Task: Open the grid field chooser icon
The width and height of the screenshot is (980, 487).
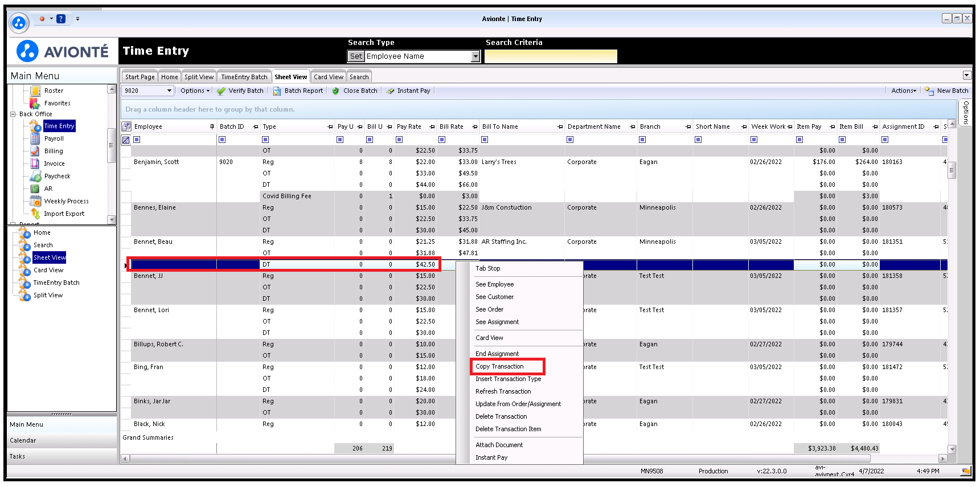Action: point(126,126)
